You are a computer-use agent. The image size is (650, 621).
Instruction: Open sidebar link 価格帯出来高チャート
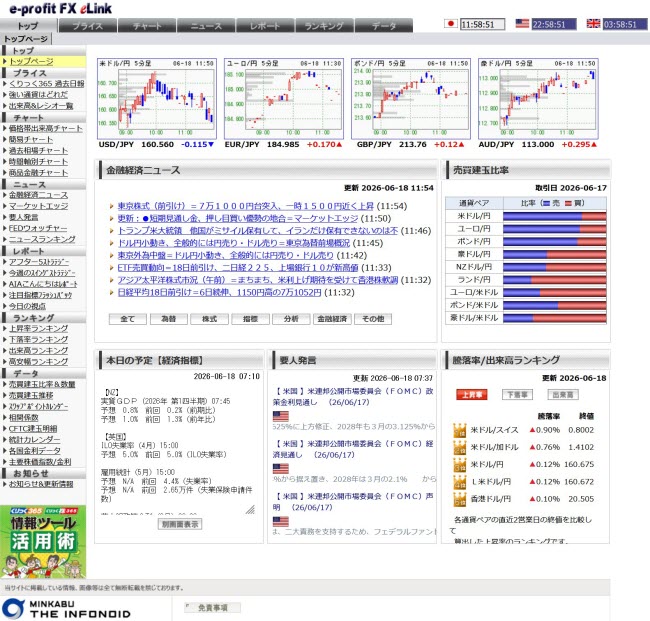click(x=46, y=128)
